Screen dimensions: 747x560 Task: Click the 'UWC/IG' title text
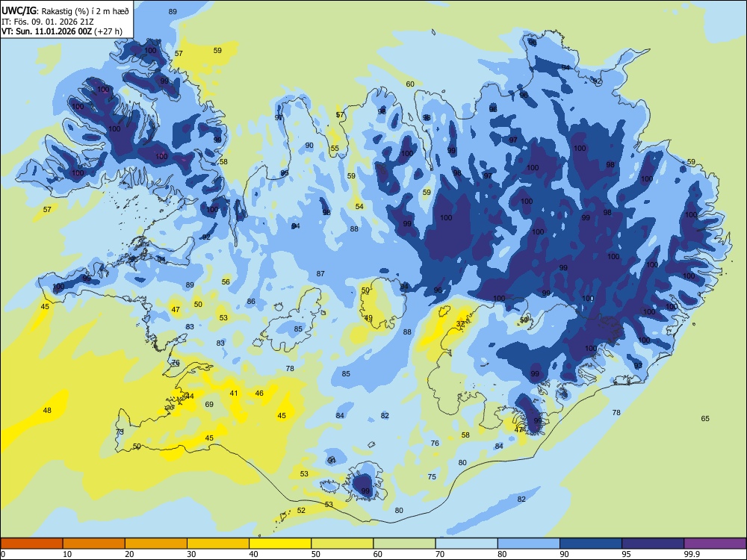point(19,11)
